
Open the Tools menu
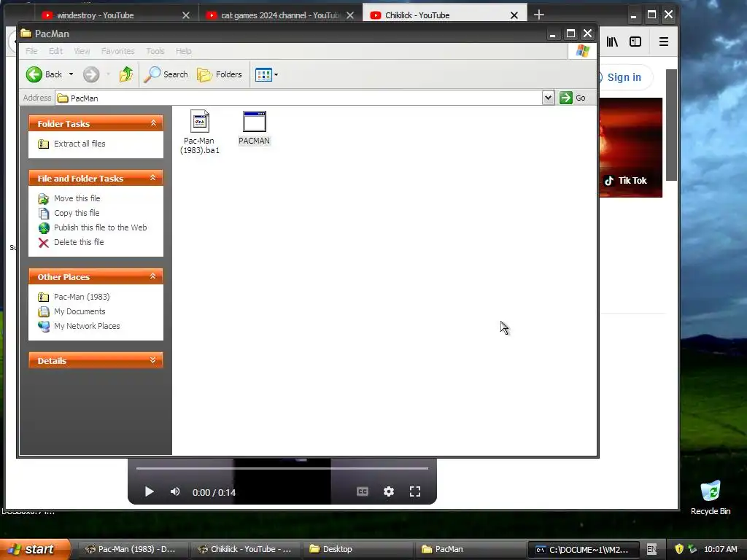click(x=155, y=51)
